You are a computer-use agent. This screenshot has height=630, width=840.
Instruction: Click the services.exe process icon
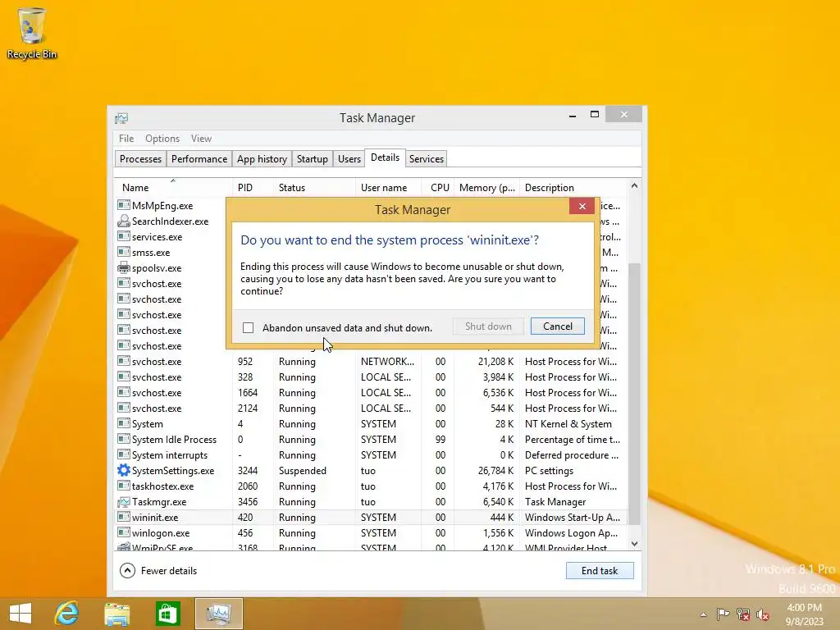coord(124,236)
